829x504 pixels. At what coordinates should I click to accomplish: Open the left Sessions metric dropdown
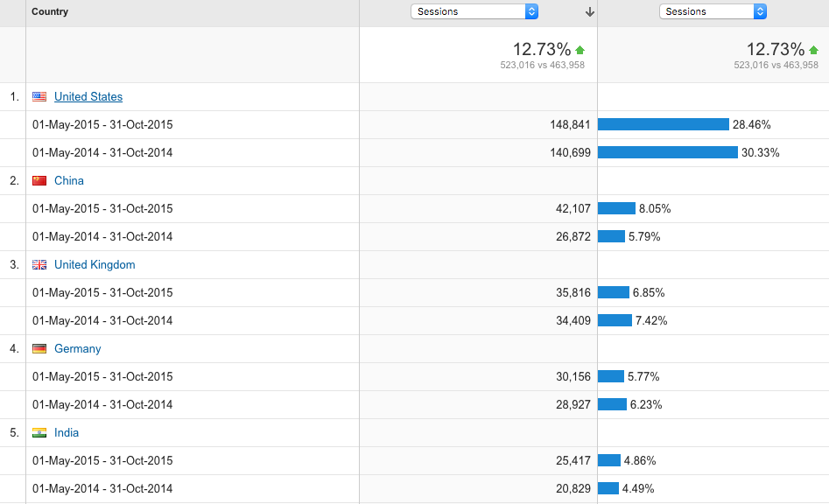[x=474, y=11]
